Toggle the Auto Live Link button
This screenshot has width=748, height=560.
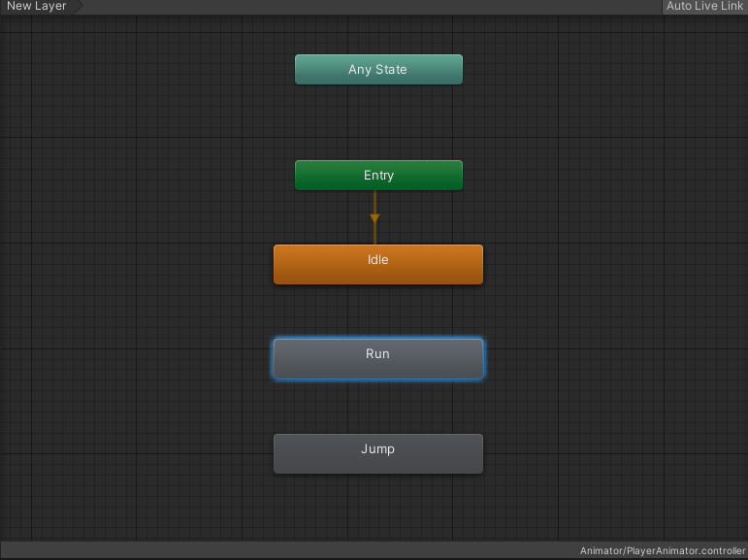(x=704, y=7)
